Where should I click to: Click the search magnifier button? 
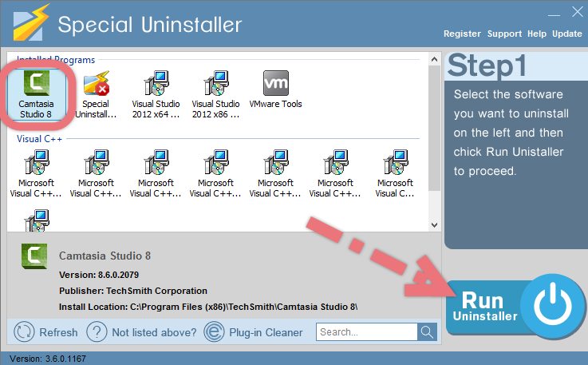tap(427, 332)
